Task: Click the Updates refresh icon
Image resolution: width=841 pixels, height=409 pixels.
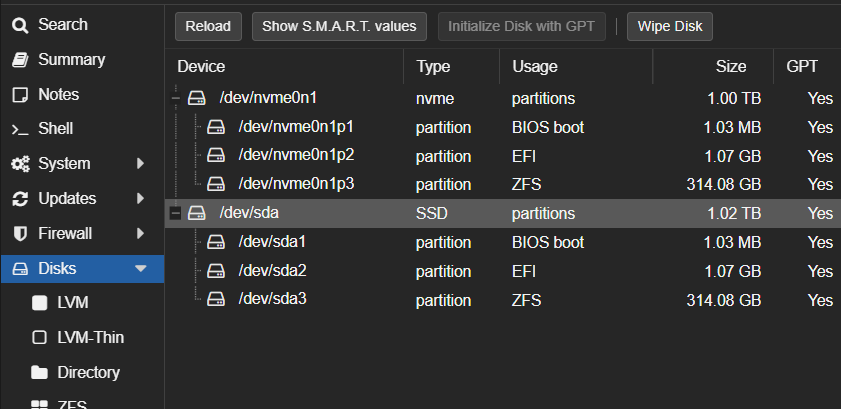Action: (x=19, y=199)
